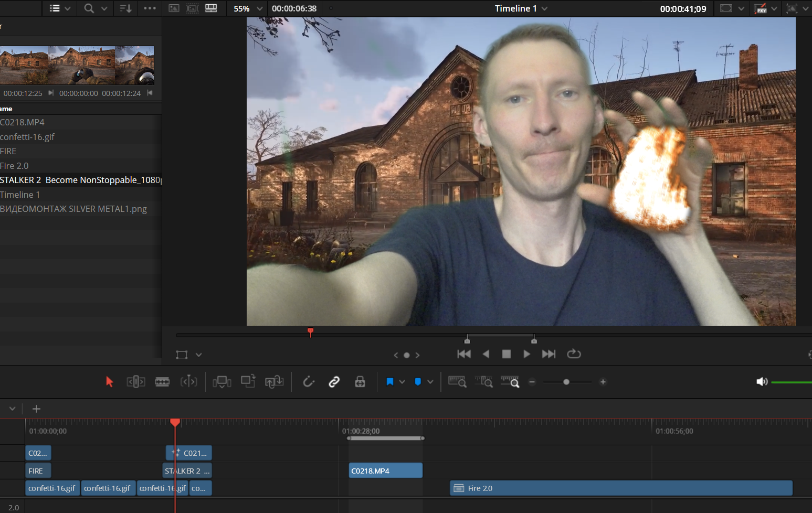Select the arrow Selection Mode tool

(x=109, y=382)
